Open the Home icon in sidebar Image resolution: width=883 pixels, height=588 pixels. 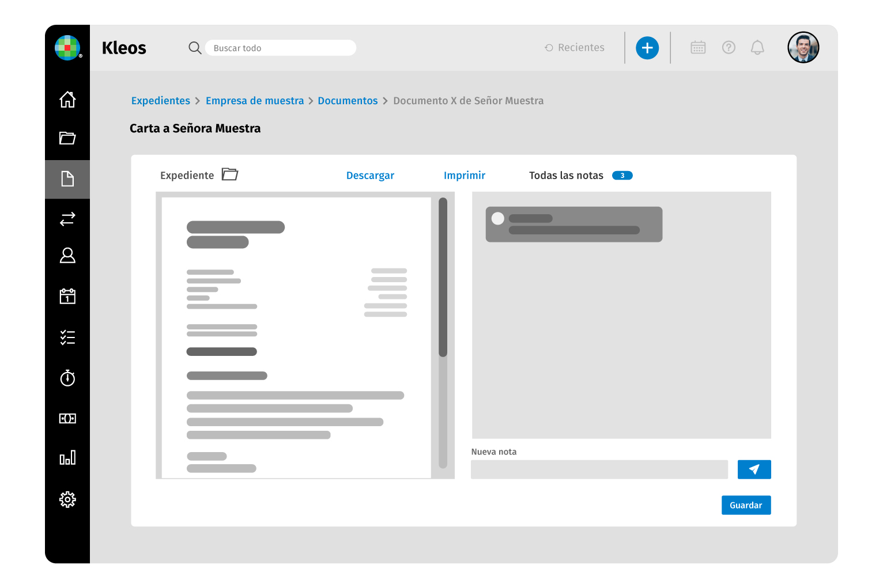pos(67,100)
